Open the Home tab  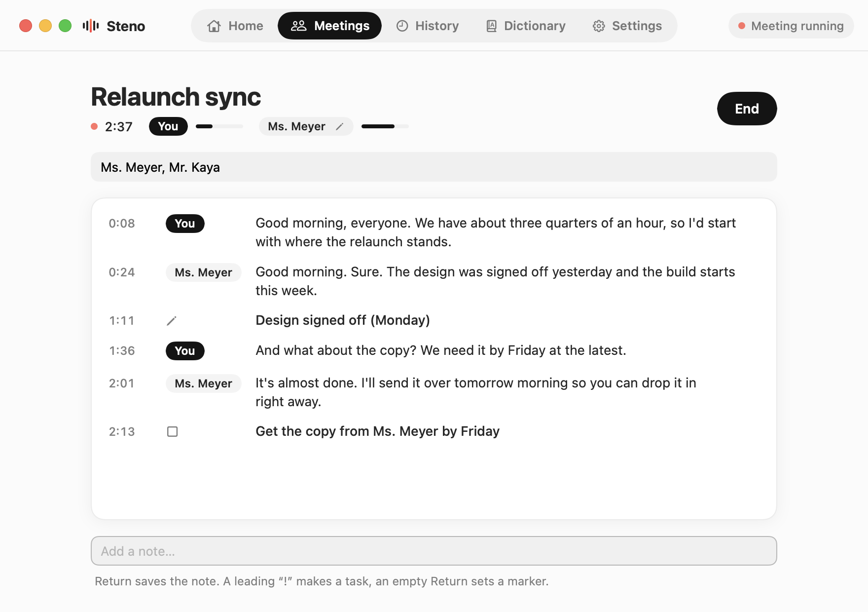tap(235, 26)
